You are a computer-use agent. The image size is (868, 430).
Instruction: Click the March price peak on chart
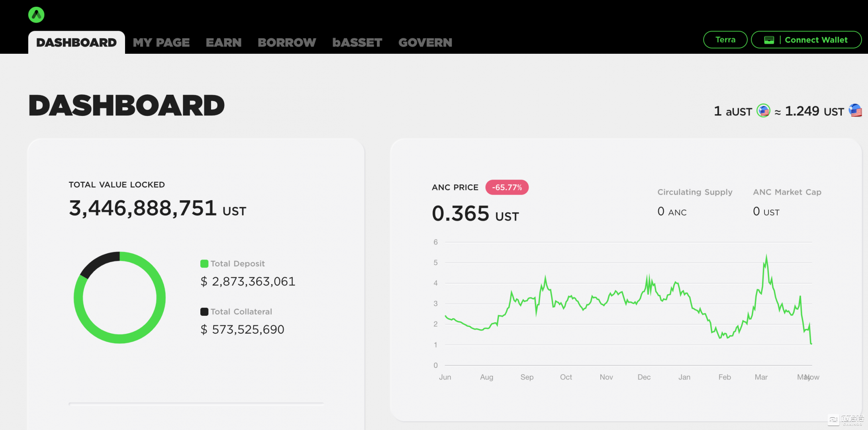click(x=766, y=257)
